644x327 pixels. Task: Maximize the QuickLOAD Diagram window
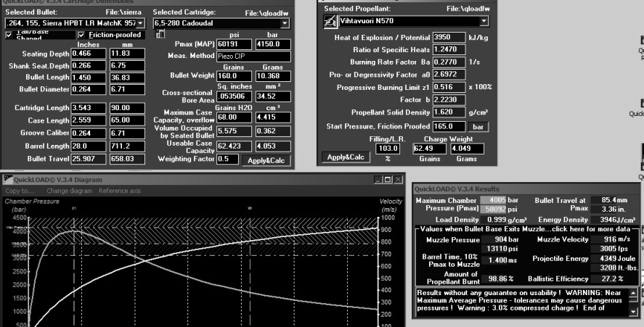click(x=387, y=180)
